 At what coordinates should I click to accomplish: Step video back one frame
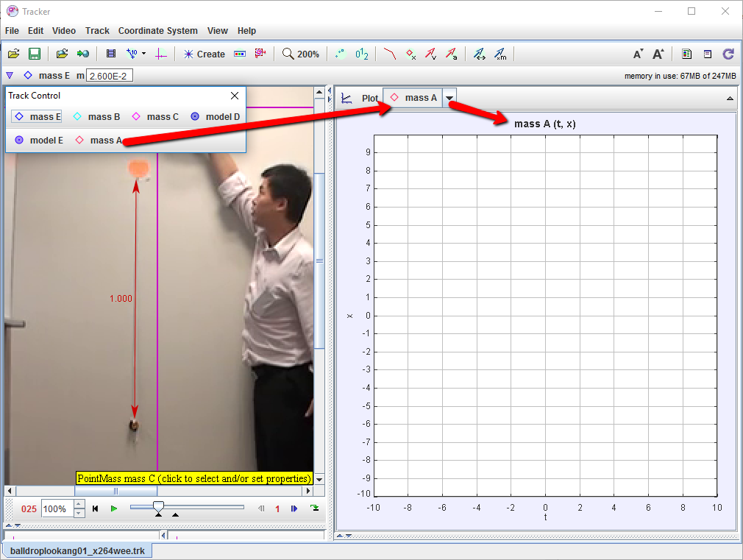pos(261,508)
